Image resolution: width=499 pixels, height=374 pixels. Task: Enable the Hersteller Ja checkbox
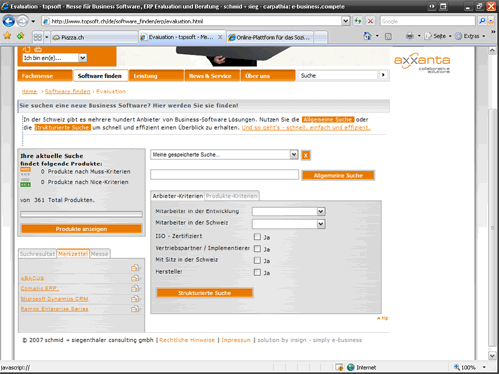[x=257, y=272]
